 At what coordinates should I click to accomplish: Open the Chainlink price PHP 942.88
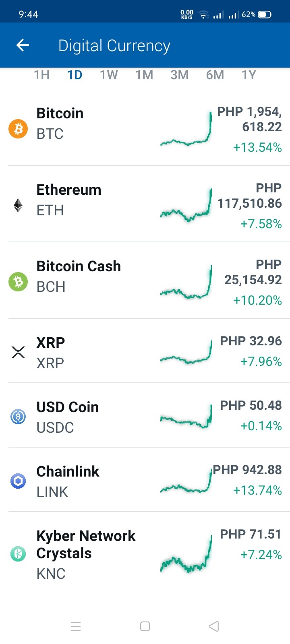point(247,470)
